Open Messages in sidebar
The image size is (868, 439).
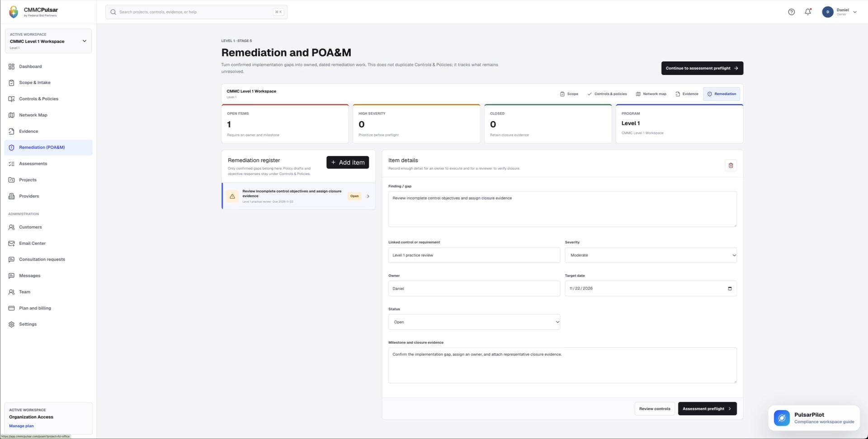[48, 276]
